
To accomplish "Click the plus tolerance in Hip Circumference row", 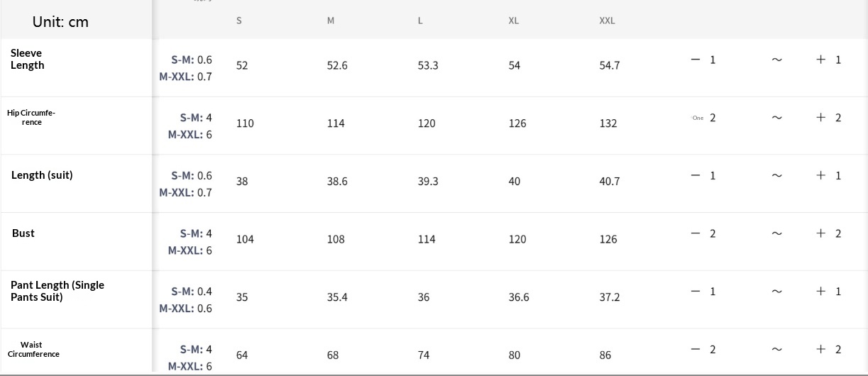I will tap(828, 118).
